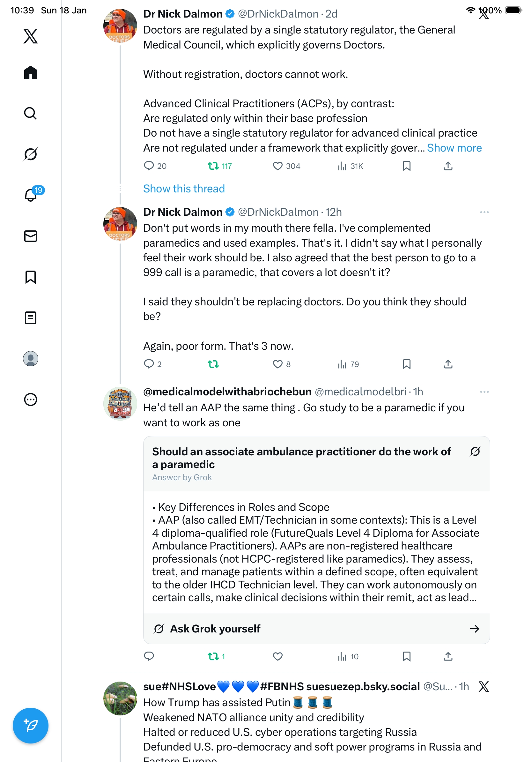The height and width of the screenshot is (762, 532).
Task: Expand truncated post with Show more
Action: (x=454, y=148)
